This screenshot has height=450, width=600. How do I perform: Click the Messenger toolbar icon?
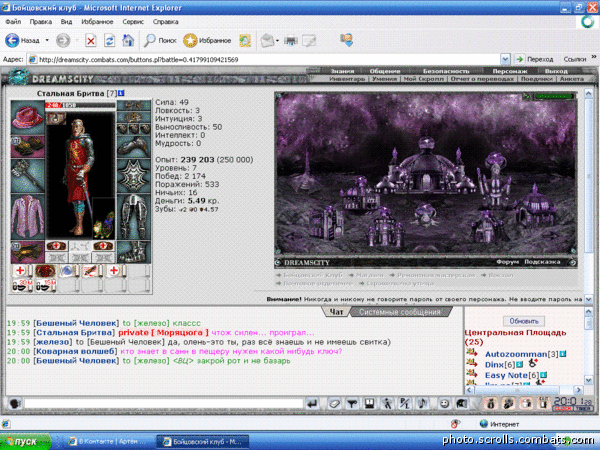346,40
